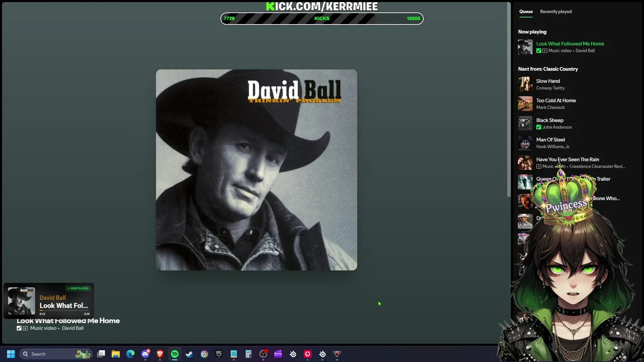The height and width of the screenshot is (362, 644).
Task: Click the main view vertical scrollbar
Action: (x=509, y=100)
